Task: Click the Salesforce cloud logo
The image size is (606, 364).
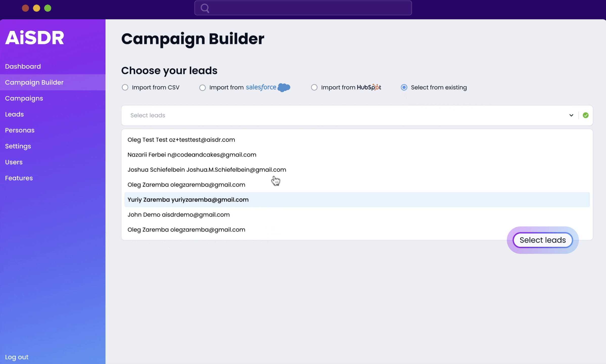Action: click(x=284, y=87)
